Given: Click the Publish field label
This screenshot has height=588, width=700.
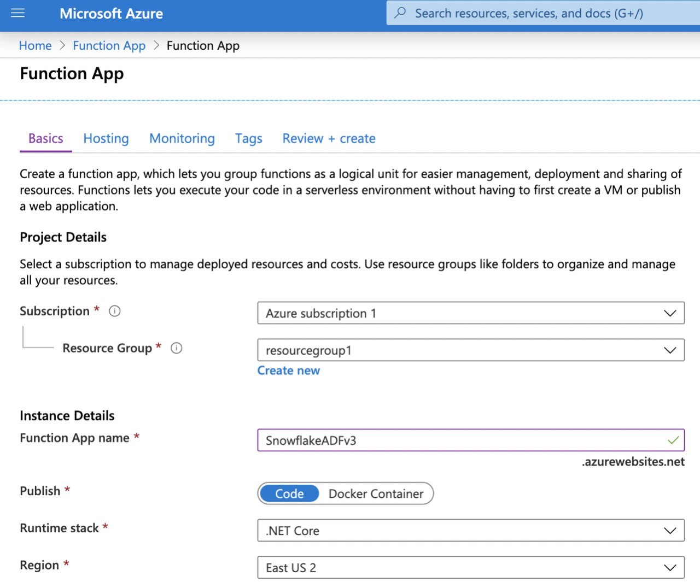Looking at the screenshot, I should click(x=40, y=491).
